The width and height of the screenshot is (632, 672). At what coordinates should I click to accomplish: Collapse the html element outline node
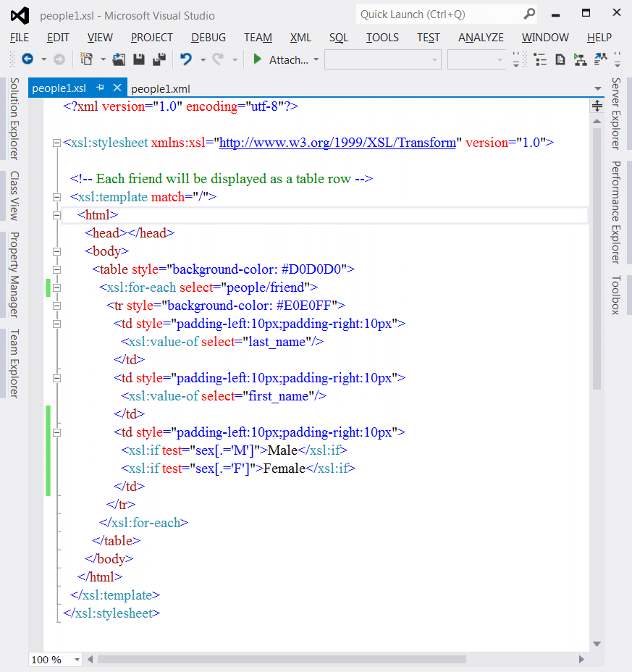[56, 216]
